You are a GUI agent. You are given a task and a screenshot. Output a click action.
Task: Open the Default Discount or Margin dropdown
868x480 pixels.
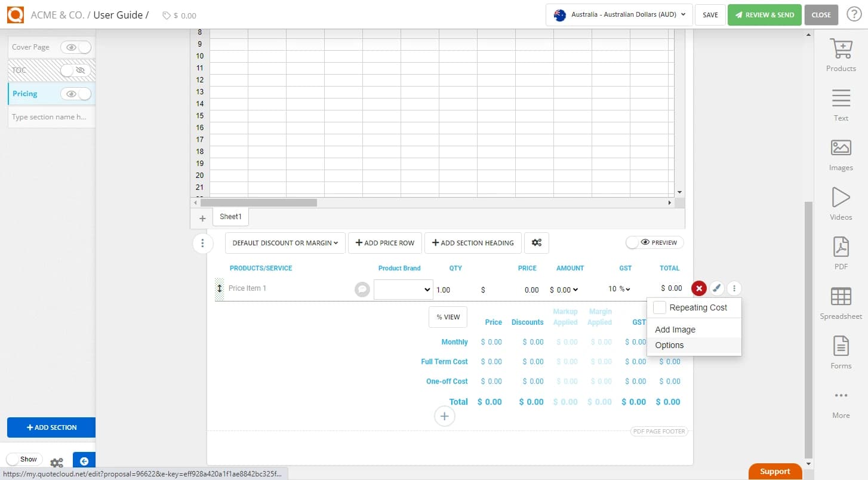(x=285, y=242)
